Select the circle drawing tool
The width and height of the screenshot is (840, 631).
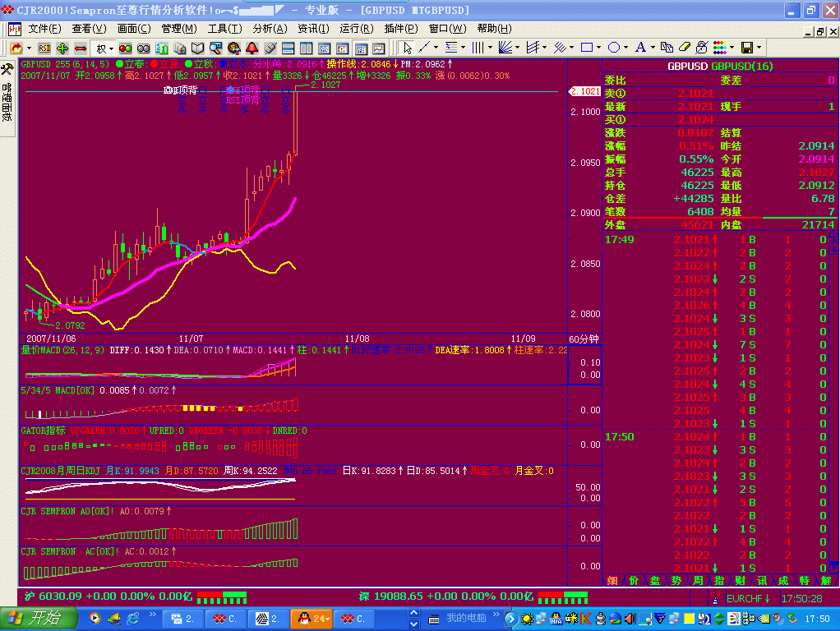pos(614,48)
